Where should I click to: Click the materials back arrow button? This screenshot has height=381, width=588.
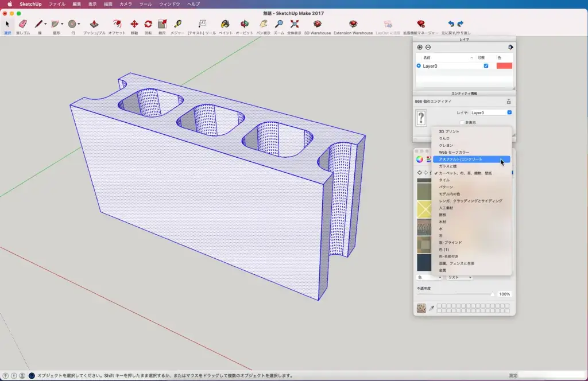(419, 173)
